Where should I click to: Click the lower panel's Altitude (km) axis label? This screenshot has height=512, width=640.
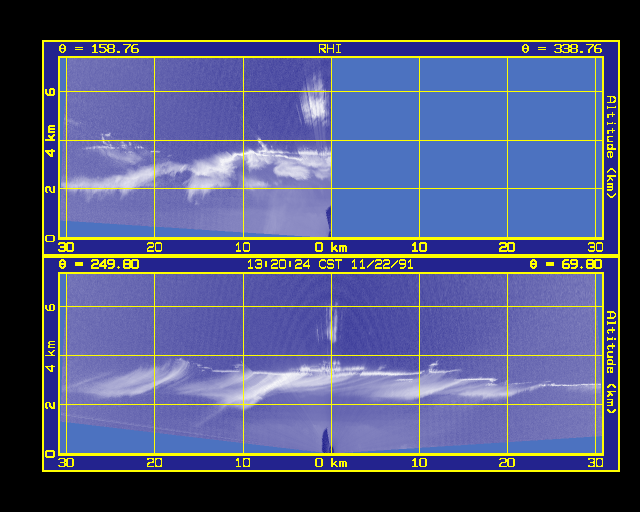click(611, 362)
